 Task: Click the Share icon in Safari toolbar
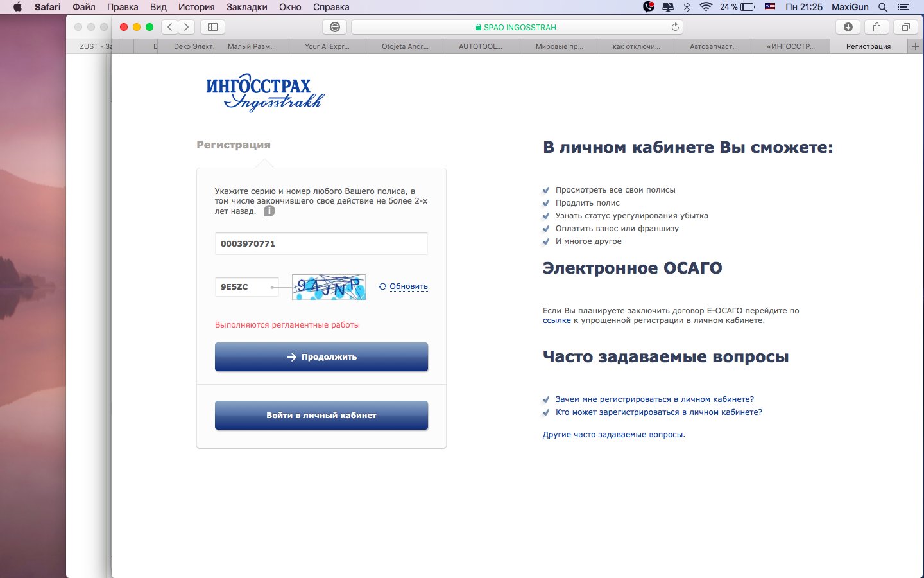(x=877, y=27)
